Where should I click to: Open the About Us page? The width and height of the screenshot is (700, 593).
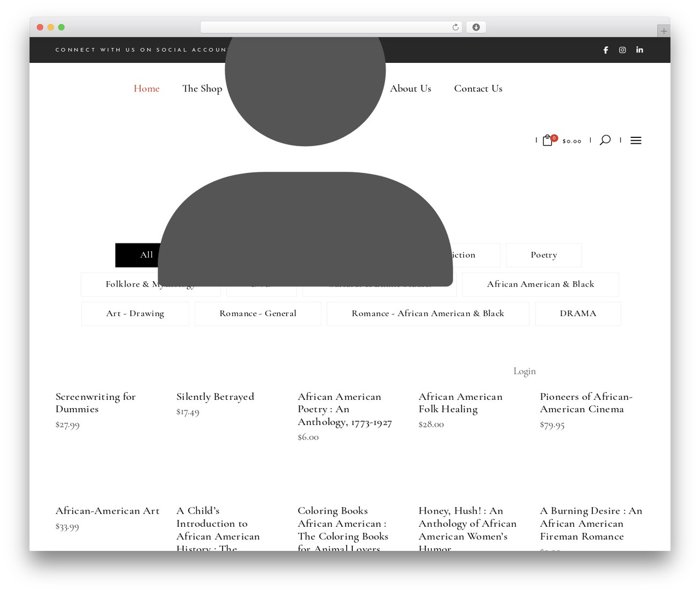tap(411, 89)
